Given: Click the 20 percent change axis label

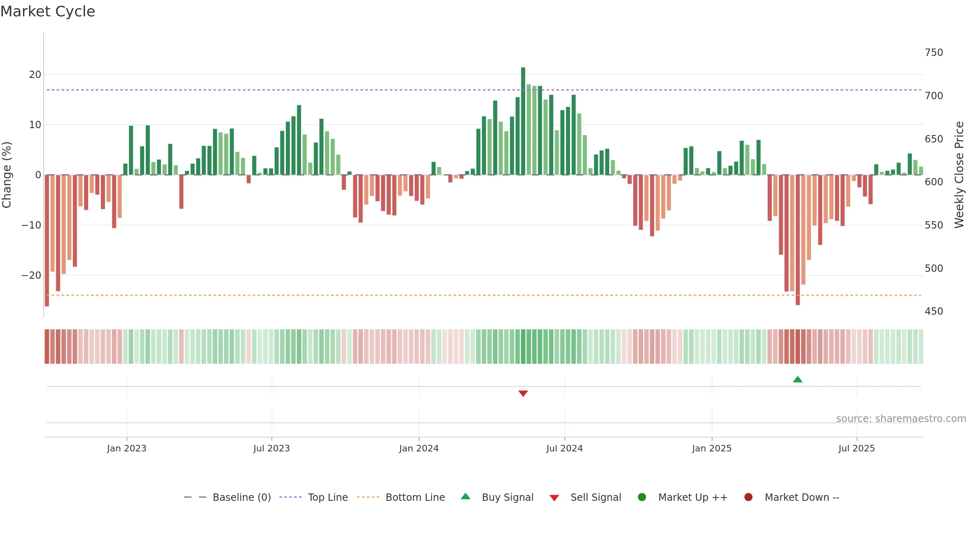Looking at the screenshot, I should 35,75.
